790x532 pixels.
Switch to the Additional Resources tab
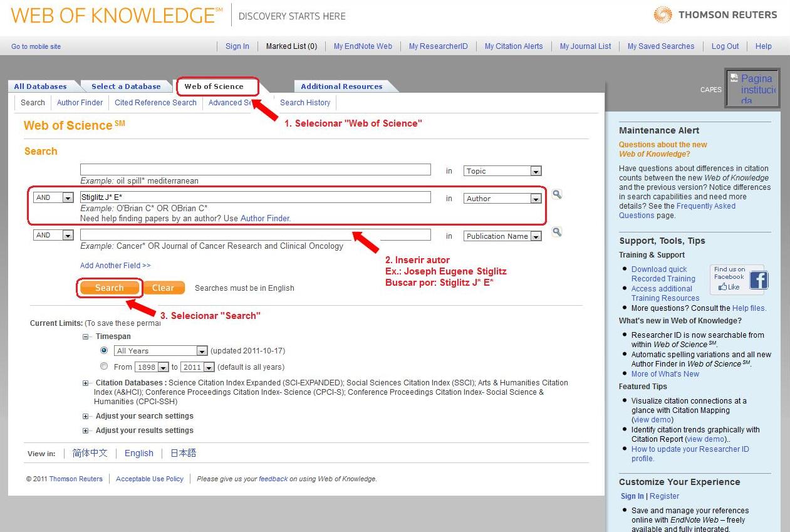coord(341,86)
